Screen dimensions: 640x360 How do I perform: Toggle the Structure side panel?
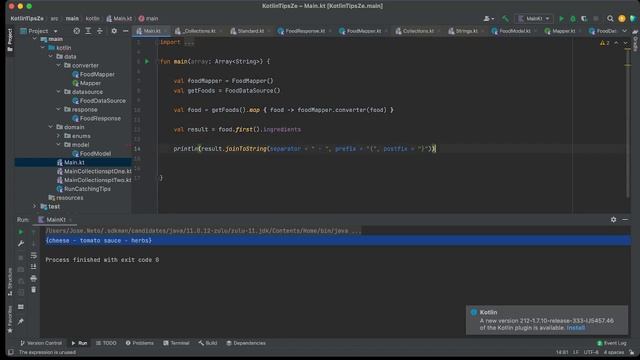tap(10, 282)
